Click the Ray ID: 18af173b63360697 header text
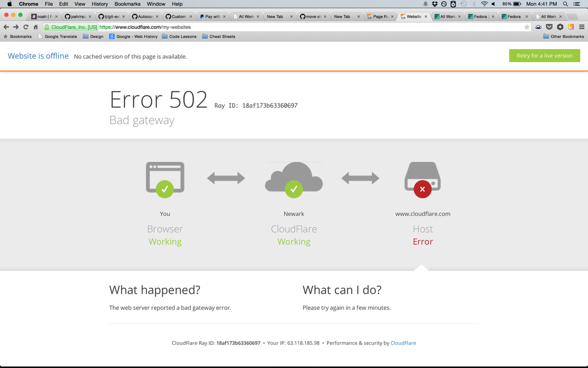Image resolution: width=588 pixels, height=368 pixels. point(256,105)
